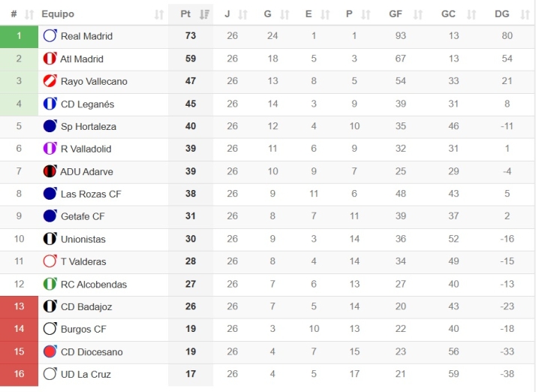Click the CD Leganés crest icon
The image size is (536, 392).
point(50,104)
